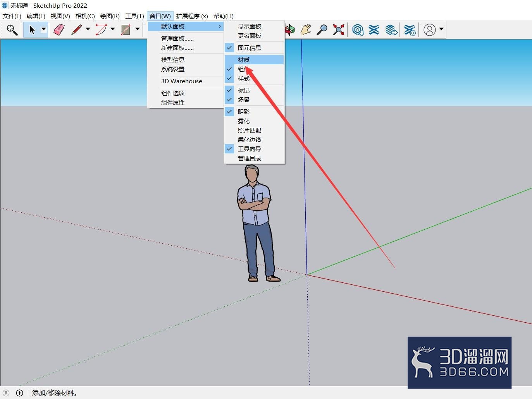Select the Pencil line tool

(77, 29)
